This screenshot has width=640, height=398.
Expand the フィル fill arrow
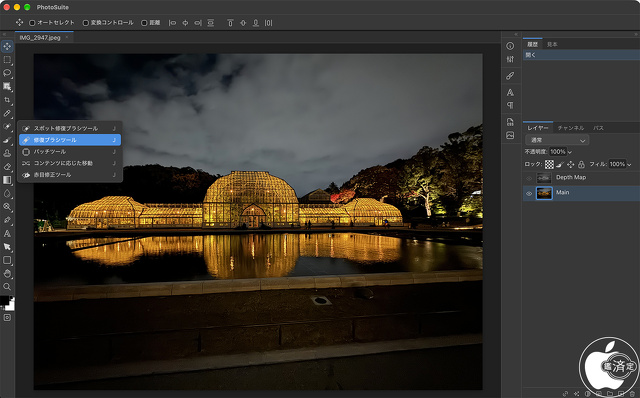tap(629, 165)
